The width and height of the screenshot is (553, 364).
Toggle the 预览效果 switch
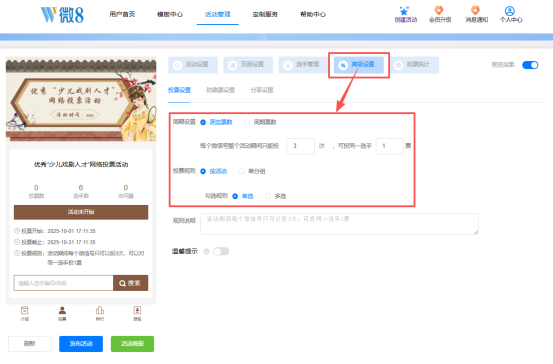tap(530, 65)
